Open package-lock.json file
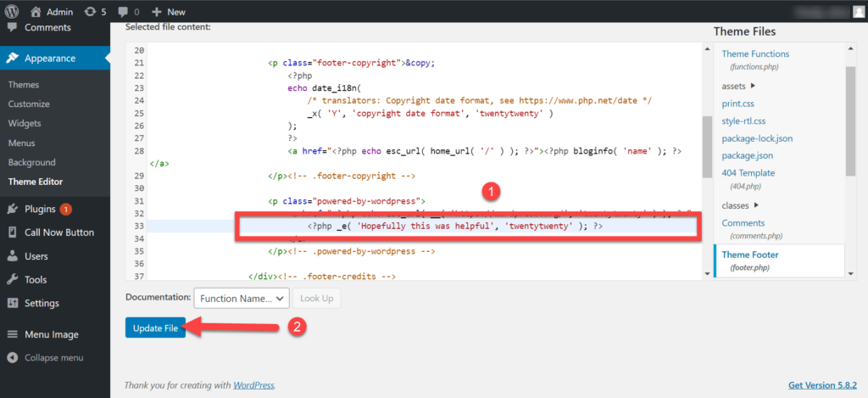 (x=757, y=138)
